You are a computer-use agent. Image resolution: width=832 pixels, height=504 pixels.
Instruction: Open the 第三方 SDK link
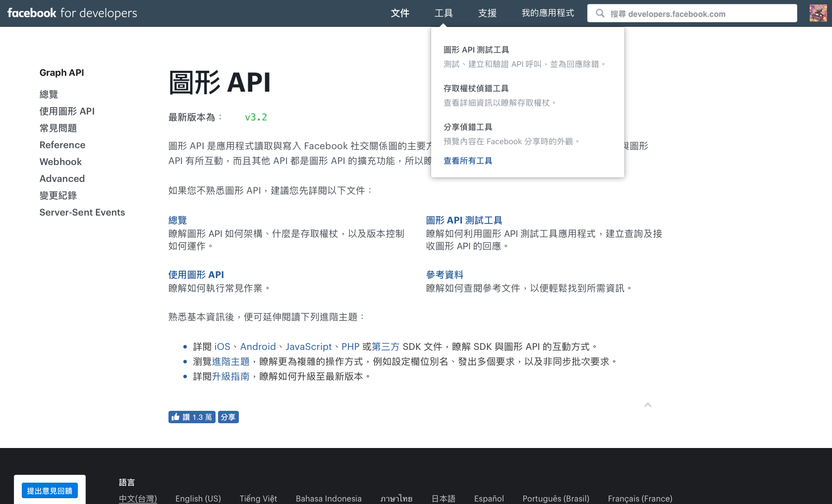tap(386, 346)
